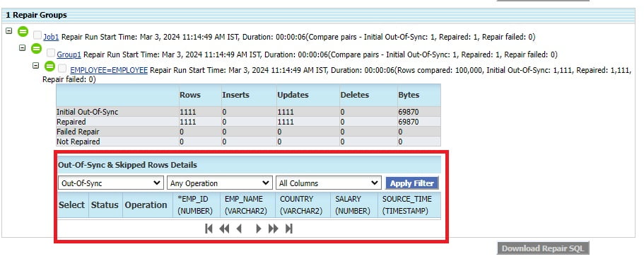Open the All Columns dropdown
The width and height of the screenshot is (644, 259).
click(x=329, y=183)
